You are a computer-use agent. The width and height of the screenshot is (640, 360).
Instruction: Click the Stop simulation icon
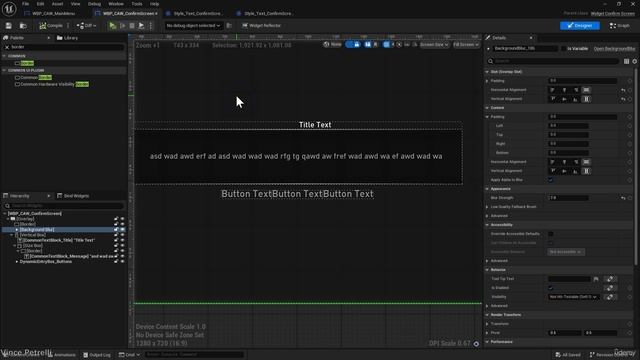click(132, 26)
